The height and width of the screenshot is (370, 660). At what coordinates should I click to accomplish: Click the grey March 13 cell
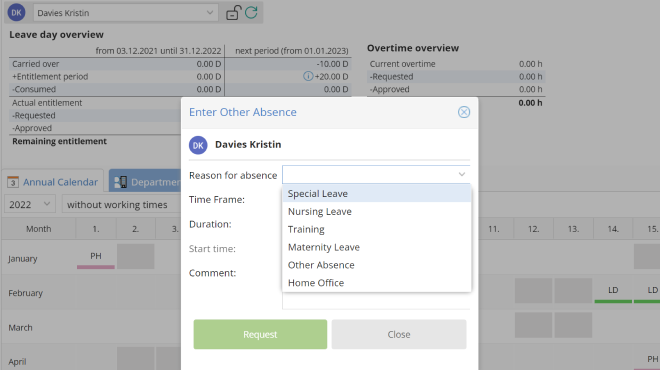[573, 325]
